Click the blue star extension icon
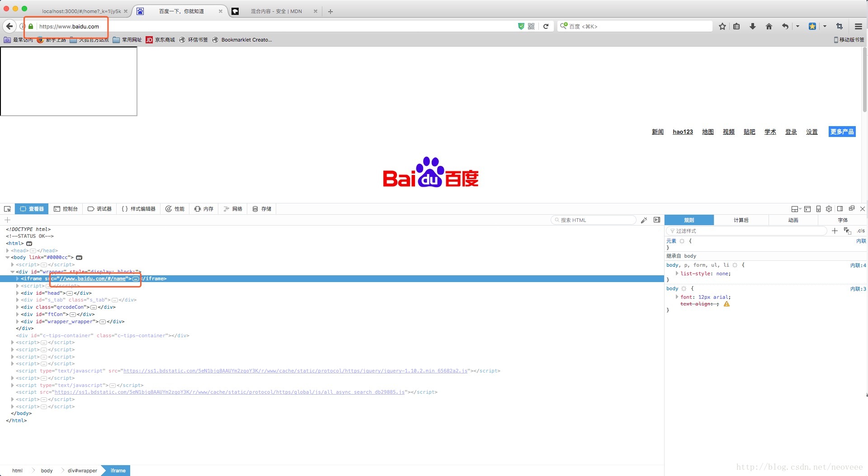868x476 pixels. pos(812,26)
